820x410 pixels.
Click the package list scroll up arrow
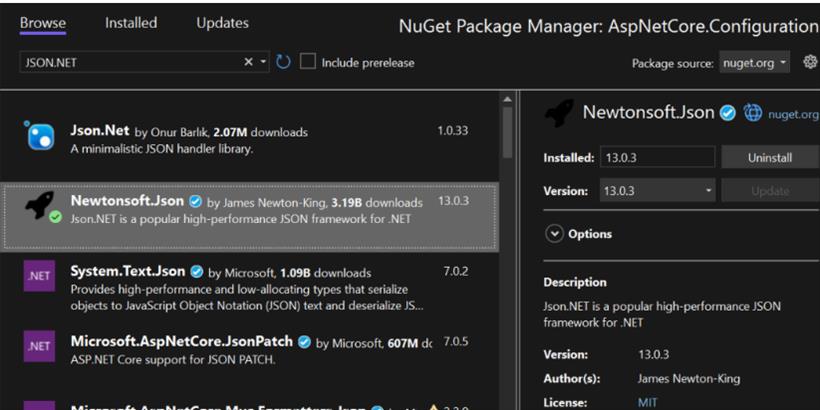507,99
